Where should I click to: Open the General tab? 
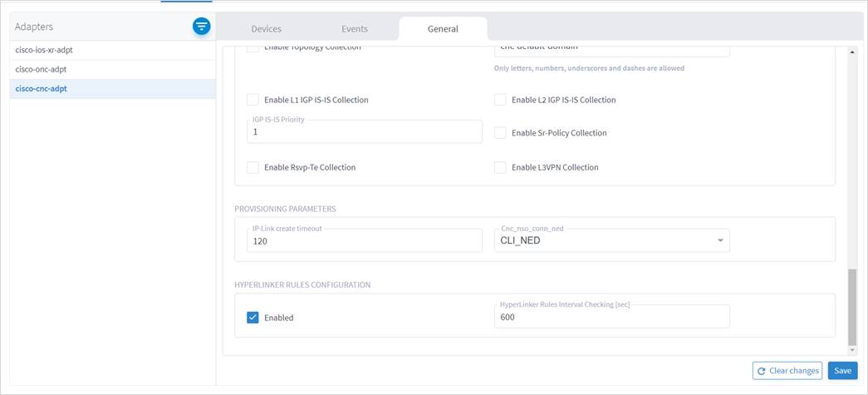click(443, 29)
